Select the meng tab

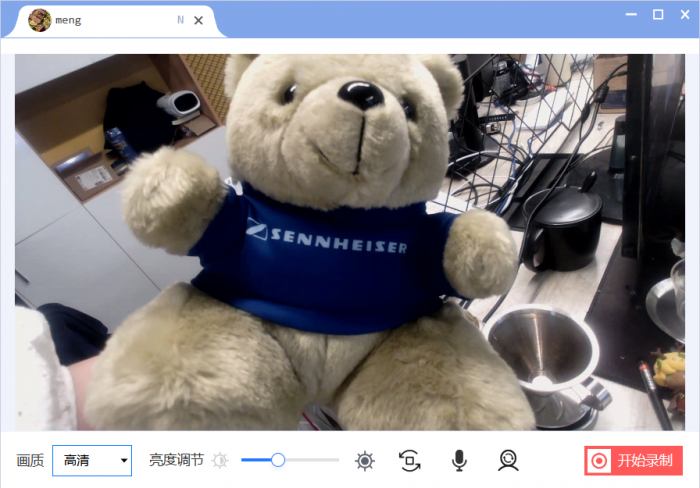click(x=116, y=21)
